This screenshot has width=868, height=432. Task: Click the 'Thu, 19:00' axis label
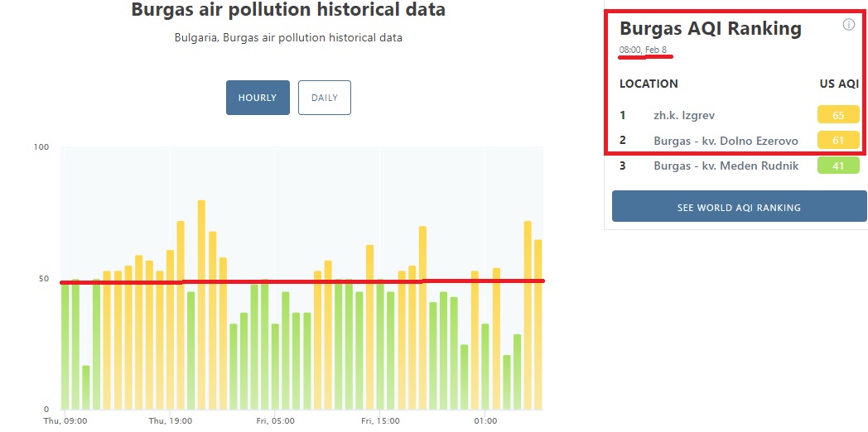(x=171, y=421)
